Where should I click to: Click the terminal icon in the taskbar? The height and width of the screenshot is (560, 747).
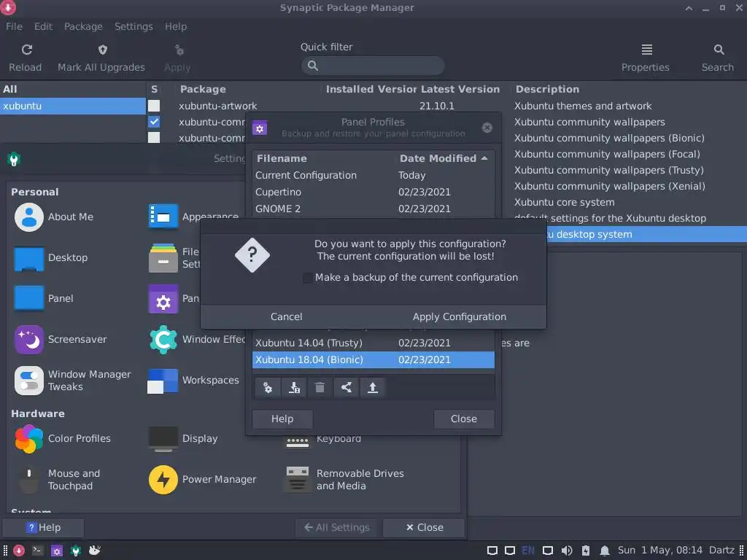(x=37, y=551)
